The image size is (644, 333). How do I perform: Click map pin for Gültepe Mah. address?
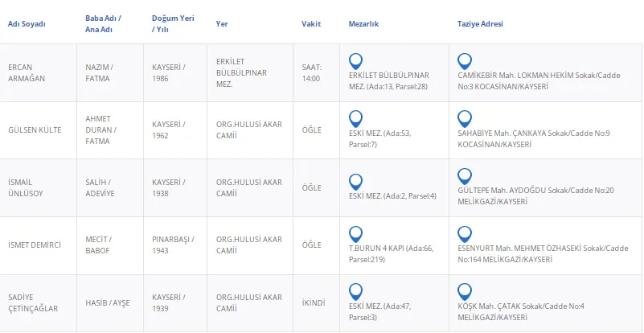pyautogui.click(x=464, y=175)
